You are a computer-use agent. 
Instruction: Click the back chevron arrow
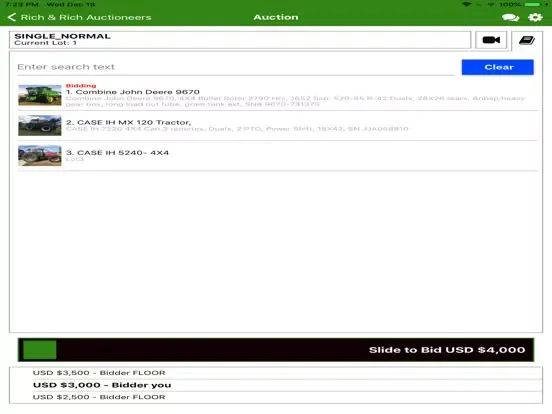[x=12, y=17]
